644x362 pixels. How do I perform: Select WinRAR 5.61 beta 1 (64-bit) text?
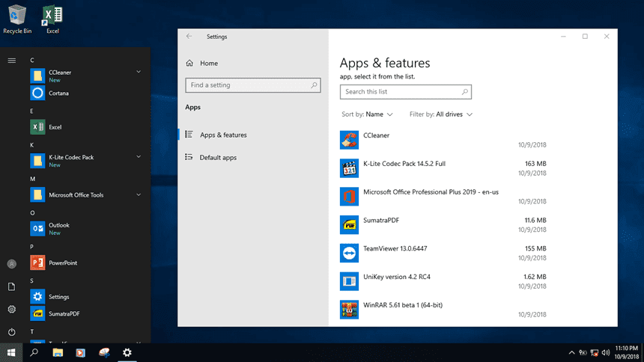point(403,305)
